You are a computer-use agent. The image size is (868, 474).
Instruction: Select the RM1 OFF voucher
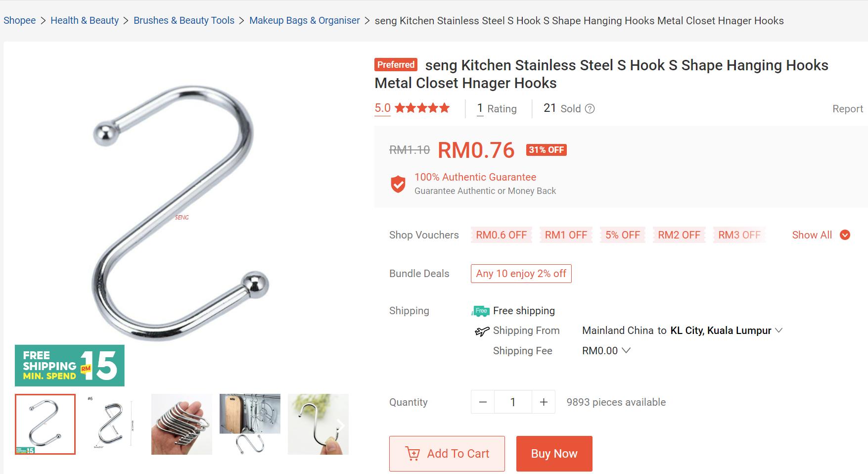(566, 235)
